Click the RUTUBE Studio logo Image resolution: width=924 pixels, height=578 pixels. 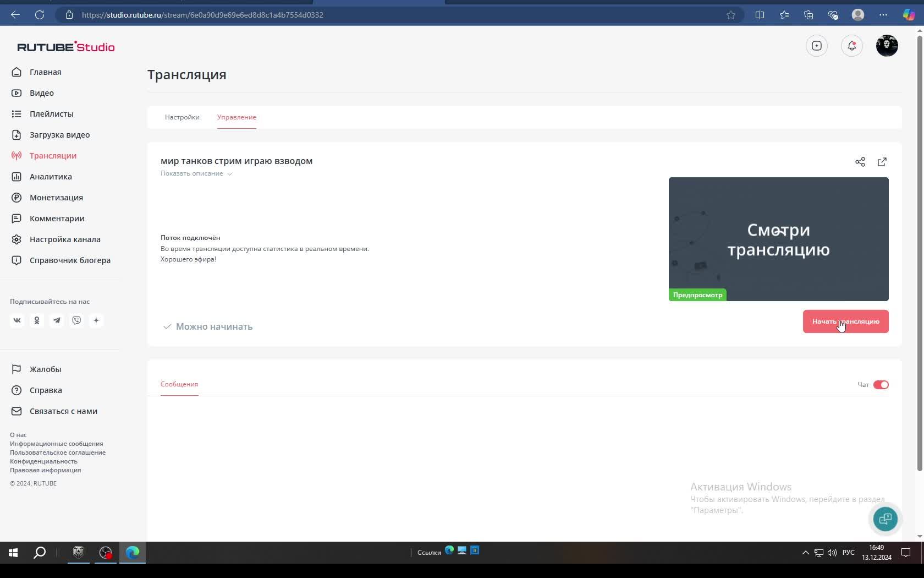click(x=66, y=47)
